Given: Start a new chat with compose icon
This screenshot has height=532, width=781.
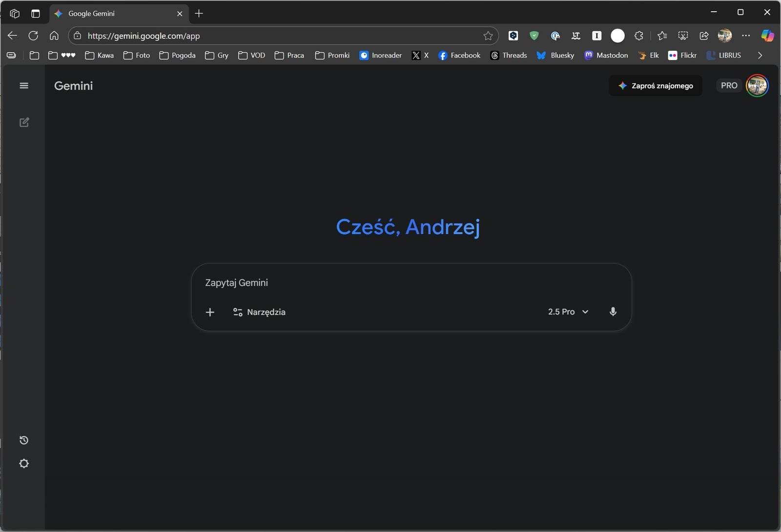Looking at the screenshot, I should click(x=24, y=123).
